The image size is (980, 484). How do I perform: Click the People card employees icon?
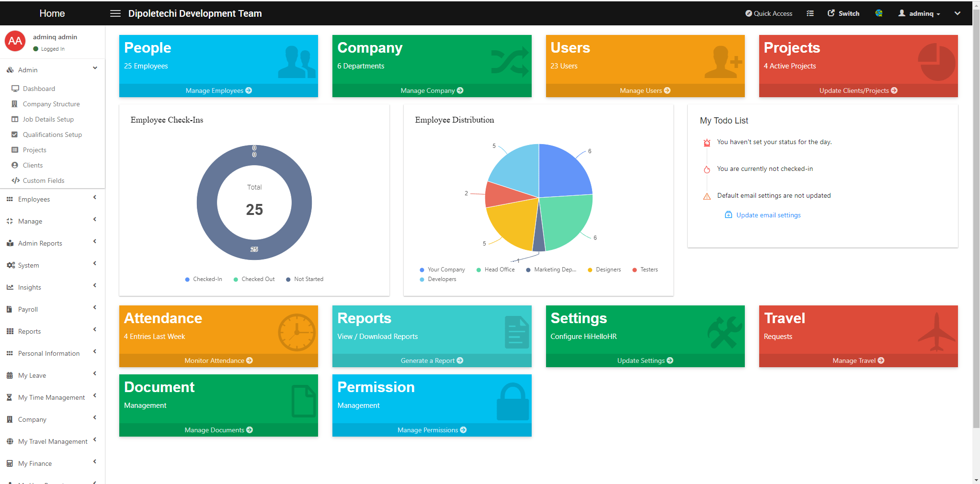tap(296, 62)
